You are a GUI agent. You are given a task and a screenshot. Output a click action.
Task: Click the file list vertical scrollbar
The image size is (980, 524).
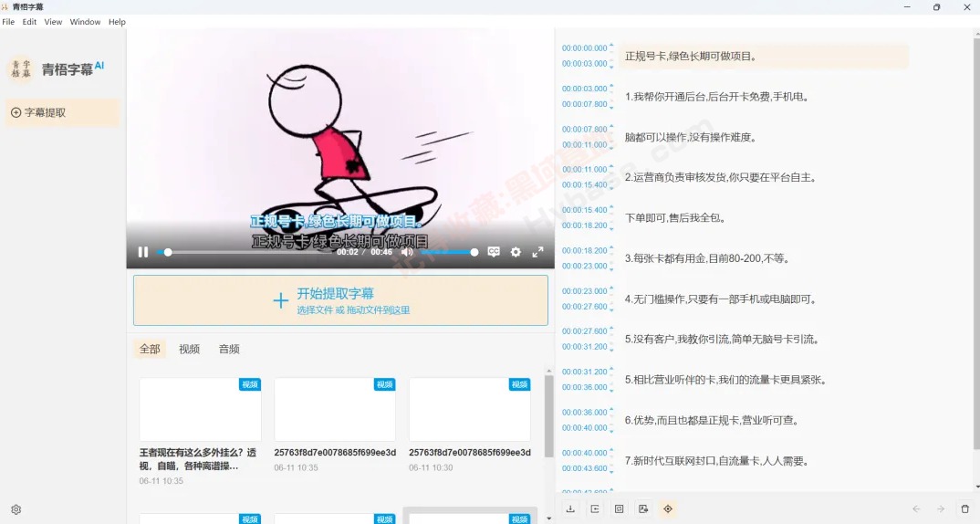click(x=548, y=416)
